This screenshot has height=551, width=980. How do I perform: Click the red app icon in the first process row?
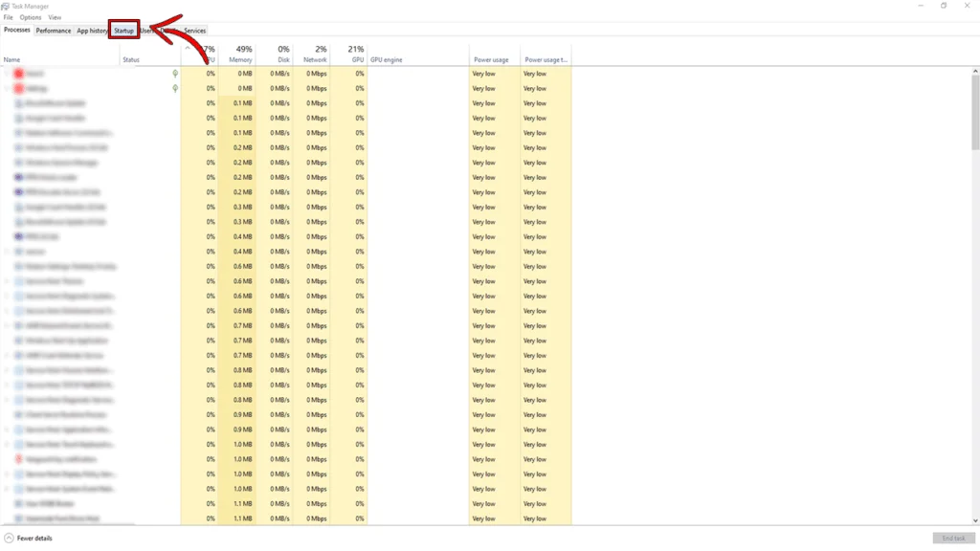point(19,74)
